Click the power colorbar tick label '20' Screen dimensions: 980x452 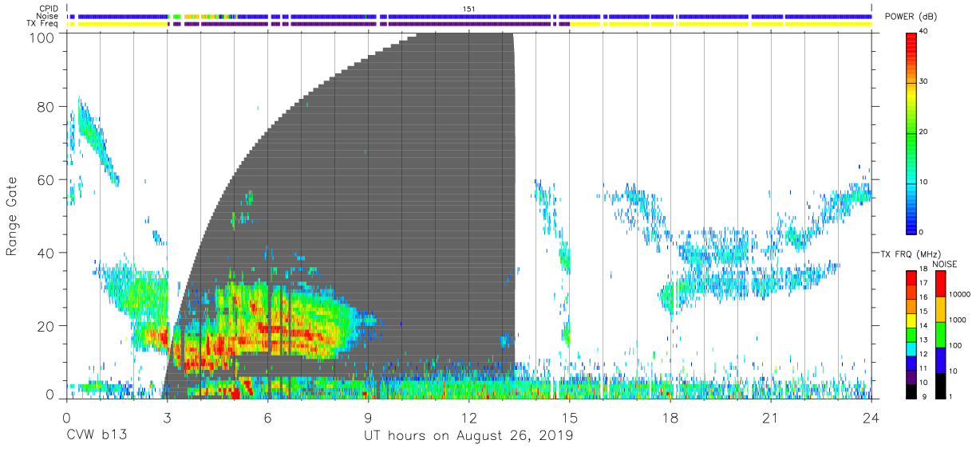[x=925, y=132]
